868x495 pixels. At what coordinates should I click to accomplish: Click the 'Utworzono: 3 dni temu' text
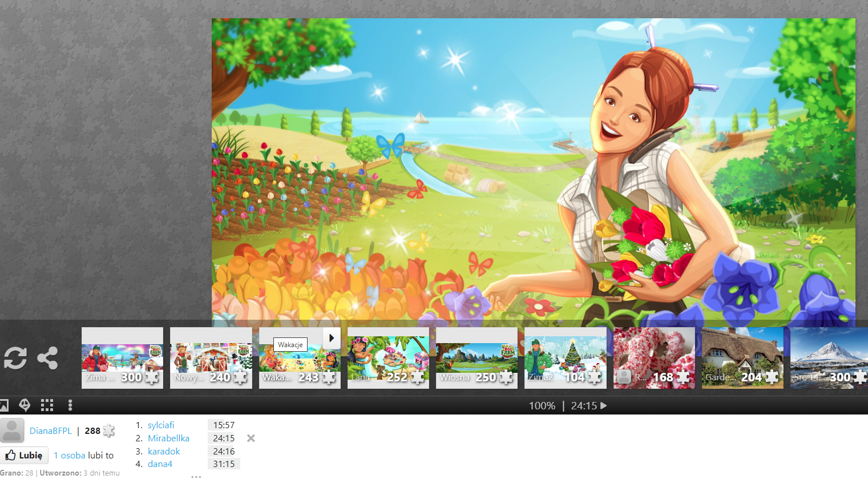(79, 473)
